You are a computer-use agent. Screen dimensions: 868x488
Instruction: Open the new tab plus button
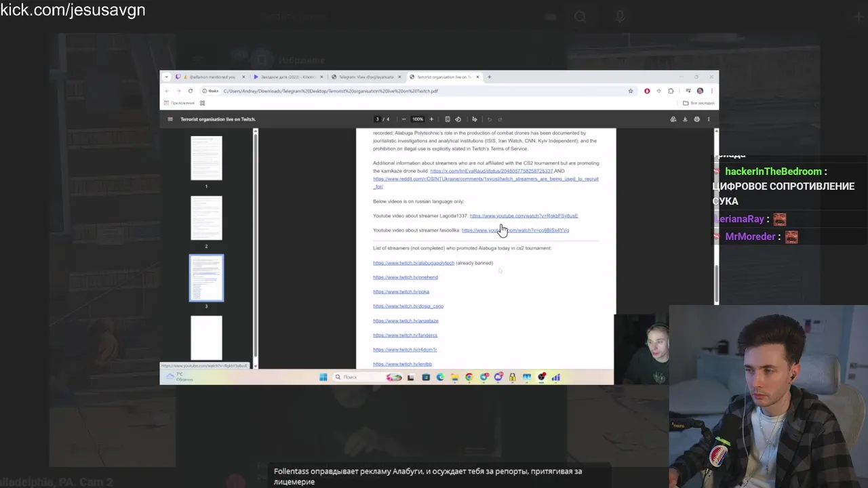click(490, 77)
